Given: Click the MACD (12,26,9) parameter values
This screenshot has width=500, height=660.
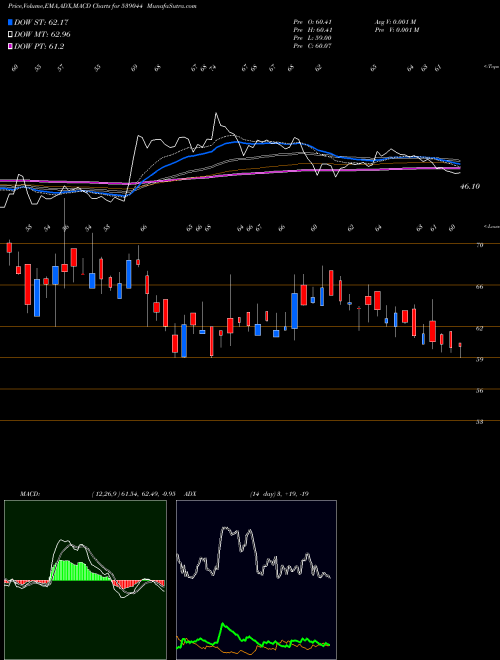Looking at the screenshot, I should (x=133, y=494).
